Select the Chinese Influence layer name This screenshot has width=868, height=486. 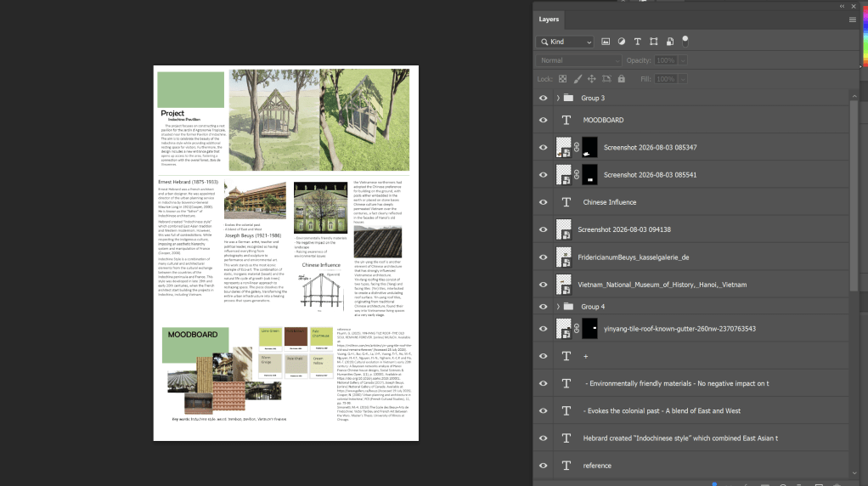tap(610, 202)
